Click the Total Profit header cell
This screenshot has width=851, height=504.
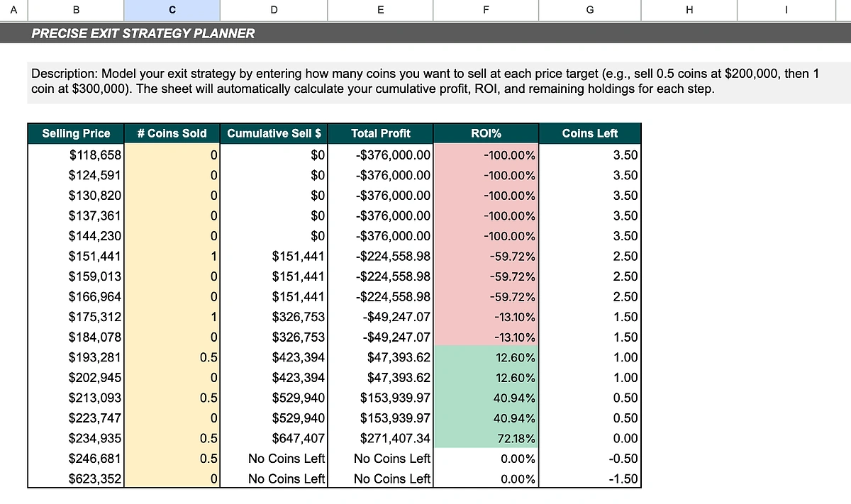pyautogui.click(x=380, y=133)
